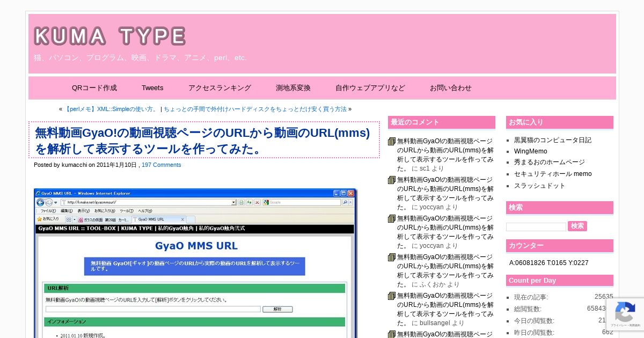Image resolution: width=644 pixels, height=338 pixels.
Task: Click the お気に入り section heading
Action: [560, 122]
